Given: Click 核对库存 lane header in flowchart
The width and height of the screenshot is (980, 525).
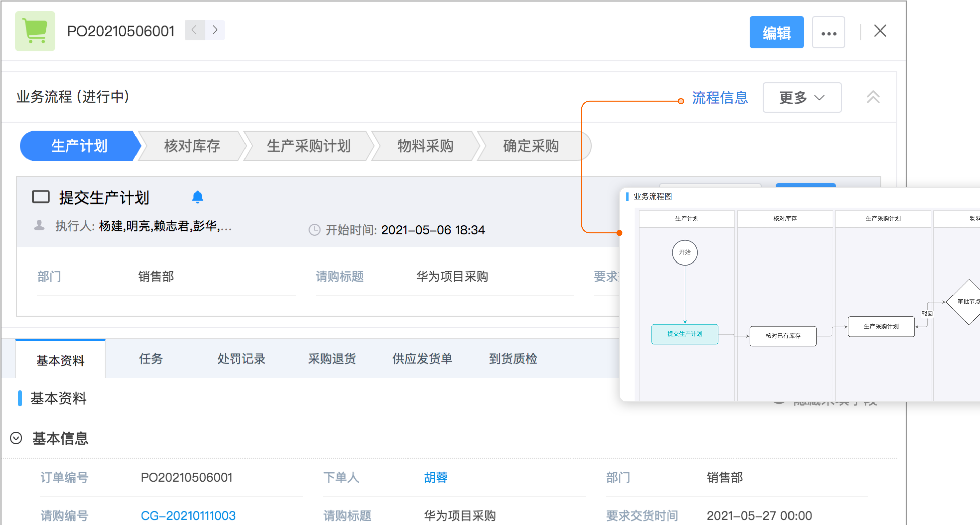Looking at the screenshot, I should click(784, 218).
